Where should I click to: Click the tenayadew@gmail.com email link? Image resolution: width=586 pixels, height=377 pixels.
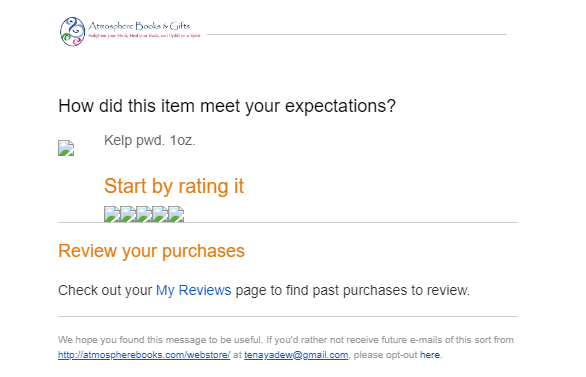(x=296, y=355)
